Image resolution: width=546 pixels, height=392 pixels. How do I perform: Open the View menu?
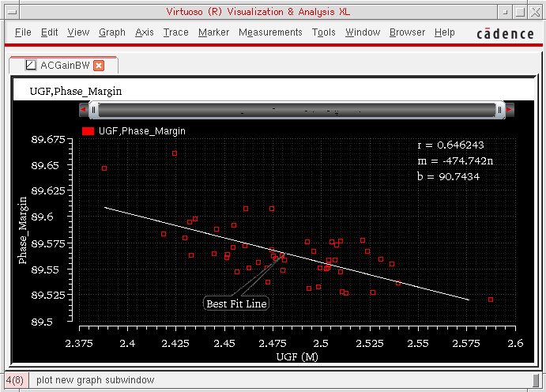pyautogui.click(x=78, y=32)
